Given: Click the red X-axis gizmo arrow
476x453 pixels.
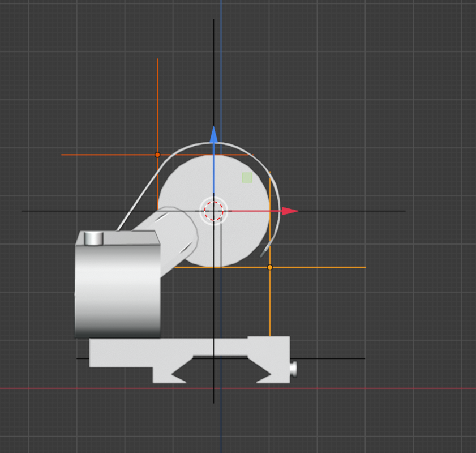Looking at the screenshot, I should click(x=289, y=211).
